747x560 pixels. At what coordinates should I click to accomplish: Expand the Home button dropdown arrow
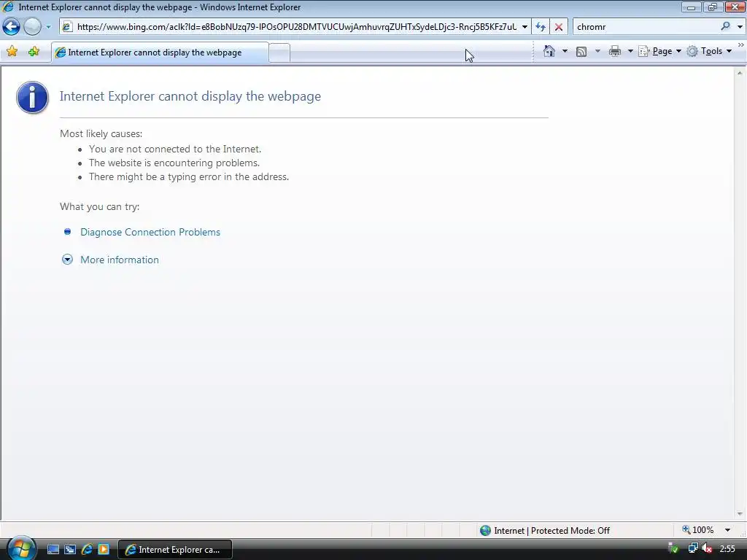565,51
